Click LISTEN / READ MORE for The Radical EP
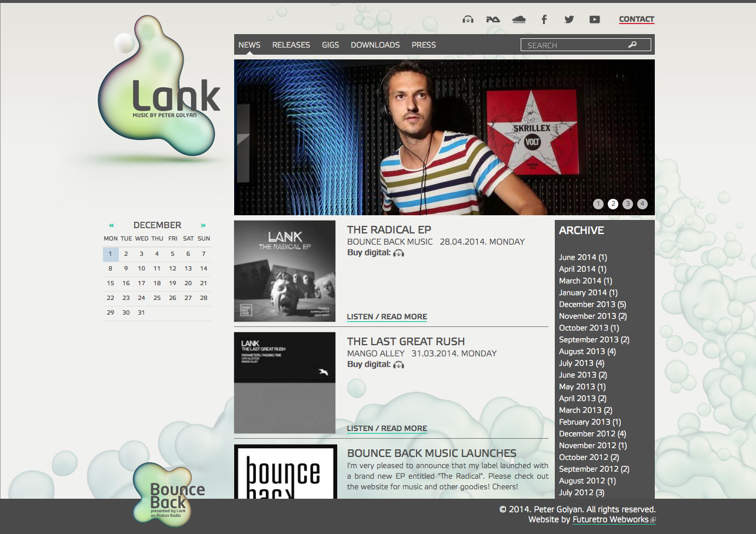The height and width of the screenshot is (534, 756). 387,316
